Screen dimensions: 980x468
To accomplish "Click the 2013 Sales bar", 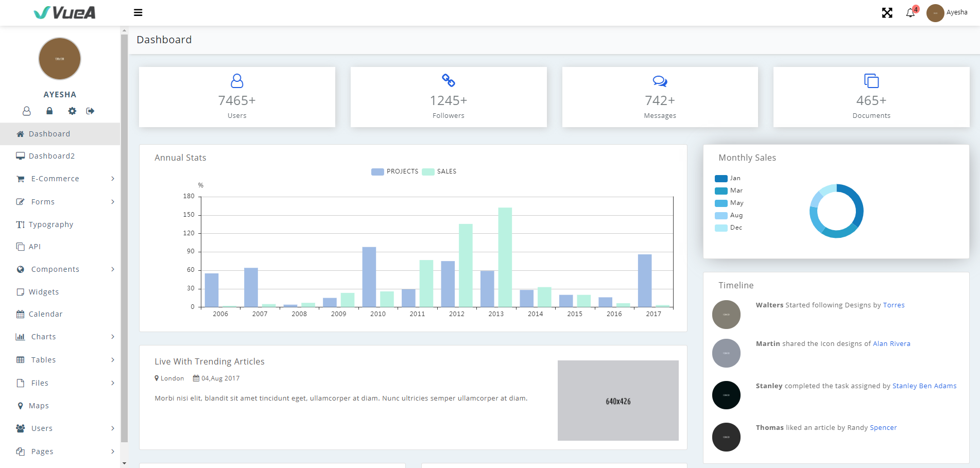I will tap(505, 257).
